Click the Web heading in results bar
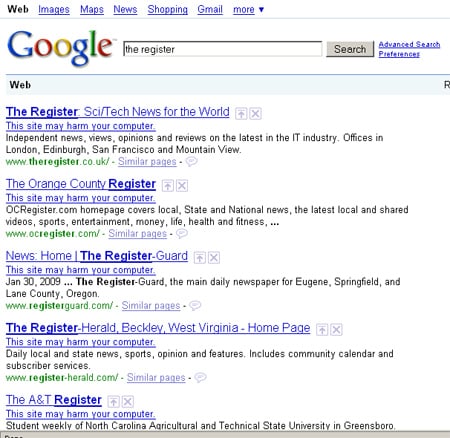Screen dimensions: 450x438 (x=20, y=85)
